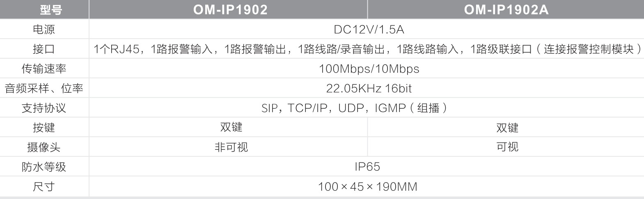
Task: Click the 防水等级 row label
Action: 44,167
